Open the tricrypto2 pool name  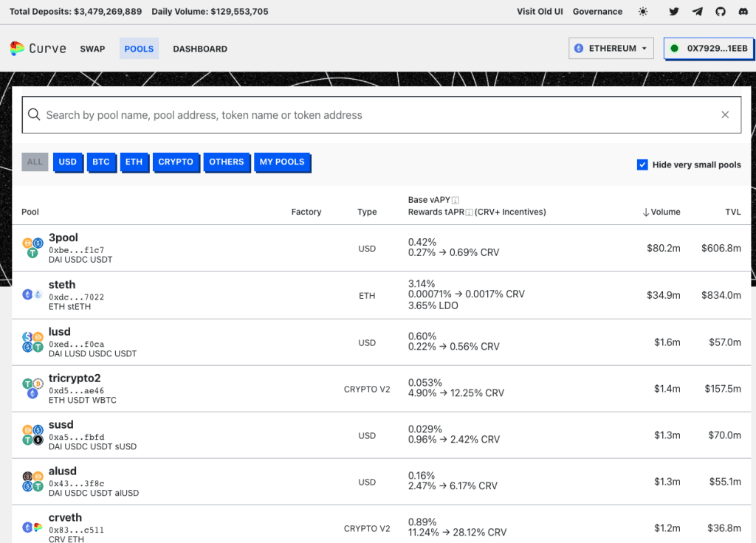[75, 378]
